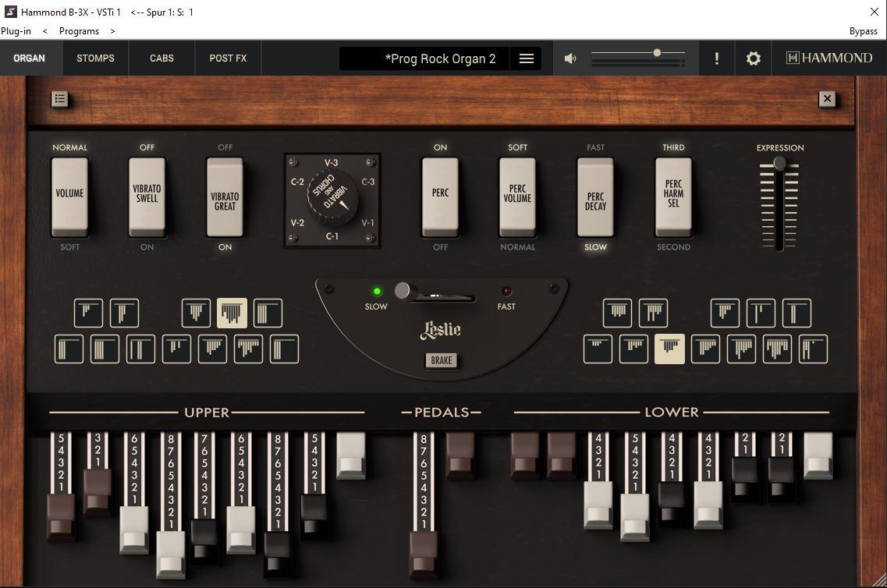Choose first top-row preset key in left bank
The height and width of the screenshot is (588, 887).
coord(88,313)
